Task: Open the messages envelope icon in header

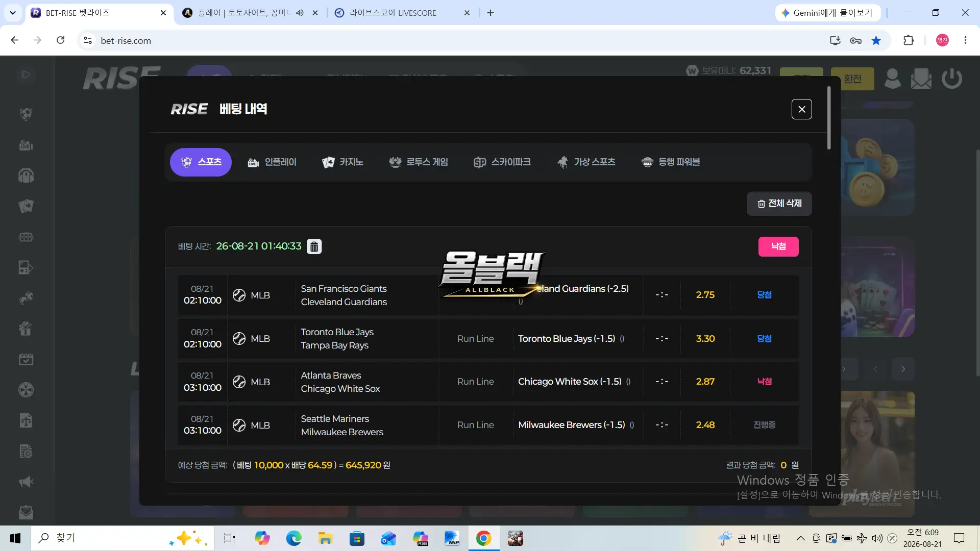Action: [x=921, y=79]
